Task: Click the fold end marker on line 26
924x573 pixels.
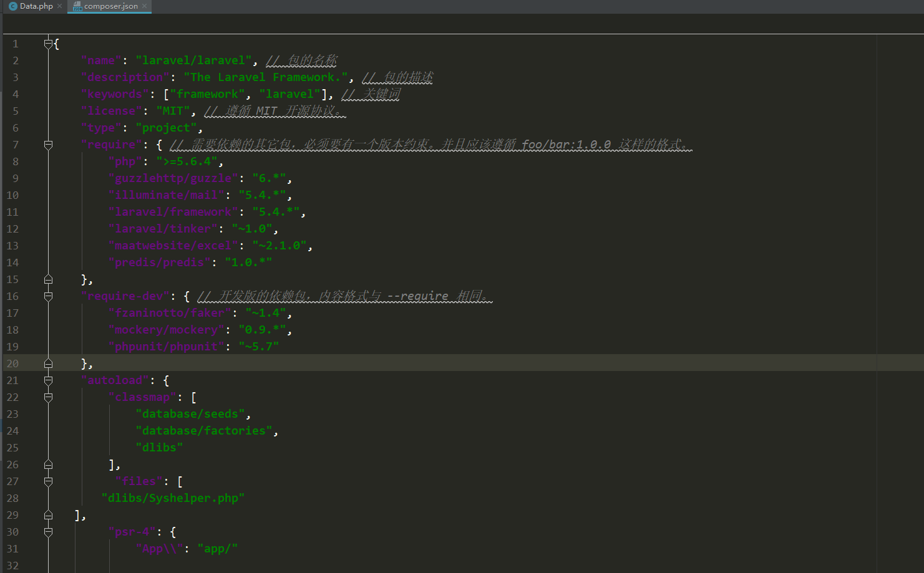Action: [48, 465]
